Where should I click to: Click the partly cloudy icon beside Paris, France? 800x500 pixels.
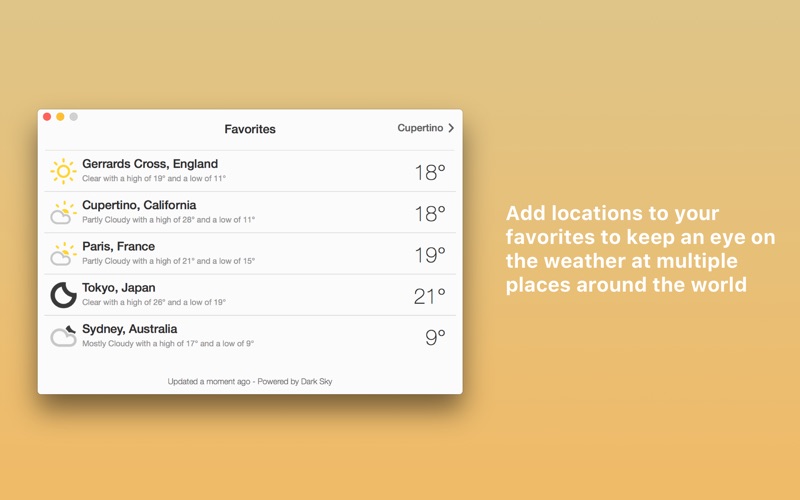pyautogui.click(x=63, y=254)
